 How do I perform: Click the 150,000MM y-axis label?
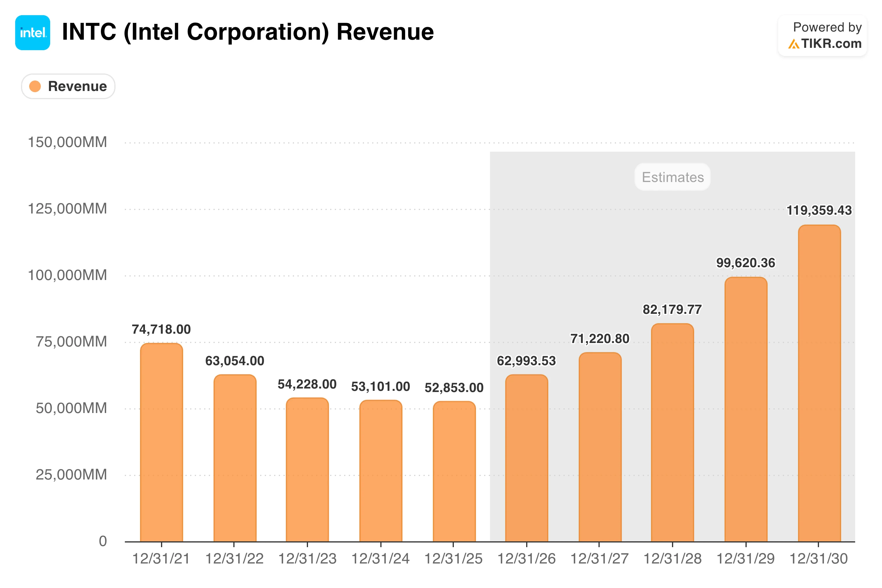coord(67,143)
